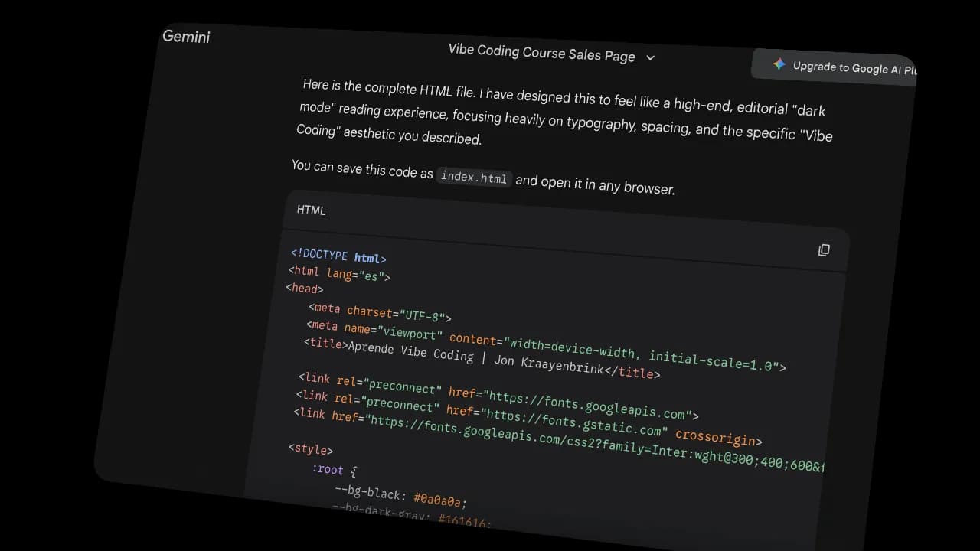This screenshot has height=551, width=980.
Task: Click the Gemini logo text
Action: click(x=186, y=36)
